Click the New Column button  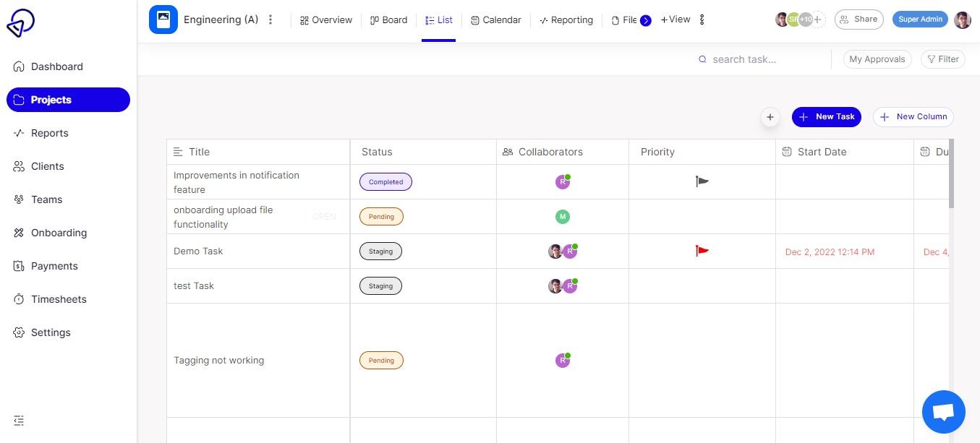[913, 117]
